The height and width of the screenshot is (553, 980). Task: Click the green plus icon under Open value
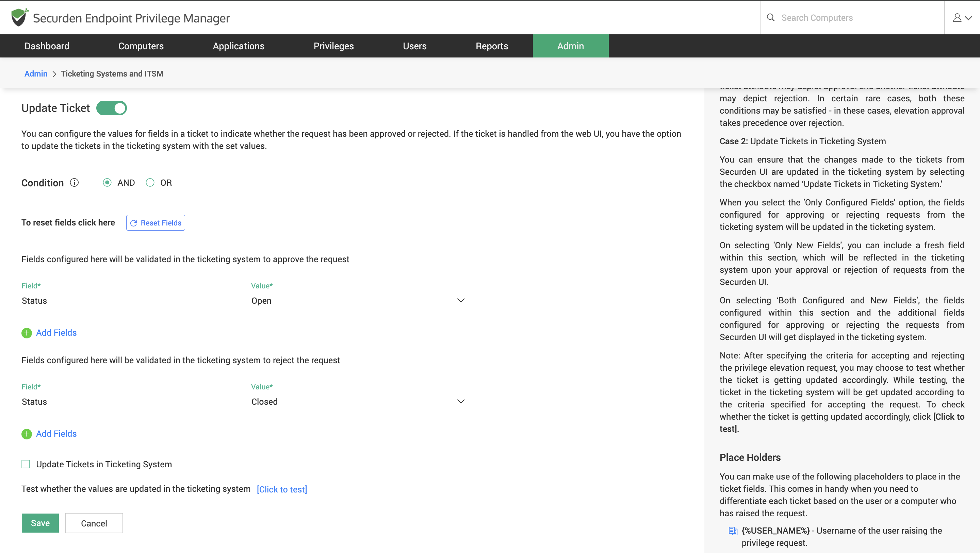(x=27, y=333)
